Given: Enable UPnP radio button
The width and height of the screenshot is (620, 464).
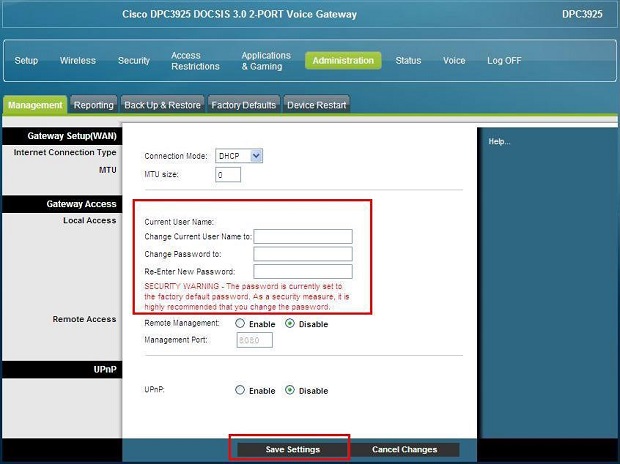Looking at the screenshot, I should pyautogui.click(x=240, y=390).
